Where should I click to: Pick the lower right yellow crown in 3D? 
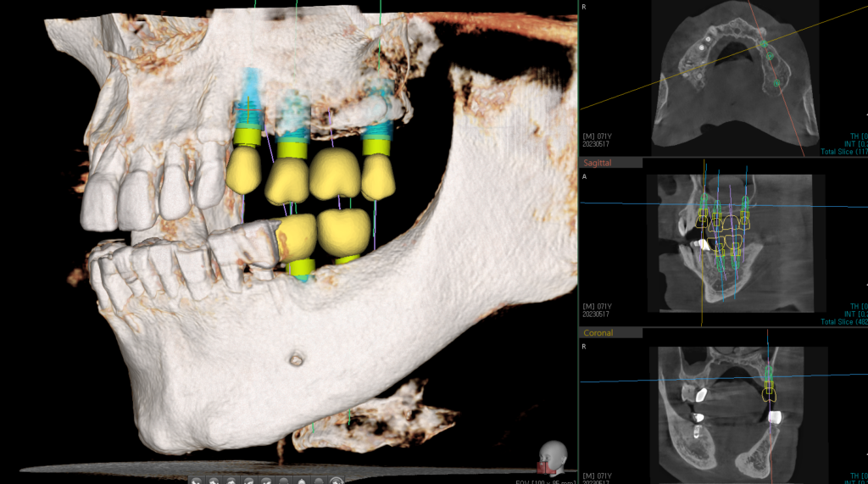[343, 229]
